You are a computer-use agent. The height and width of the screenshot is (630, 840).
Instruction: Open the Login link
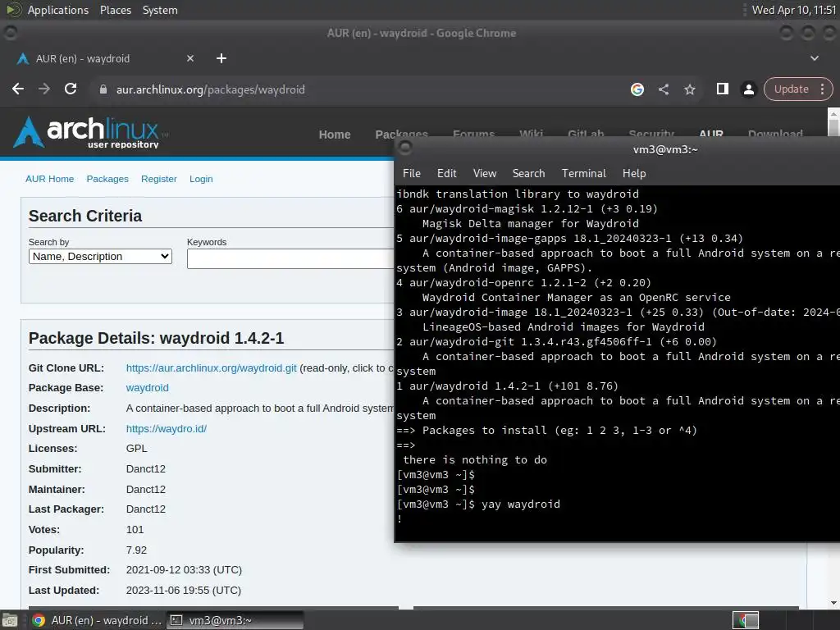coord(201,179)
